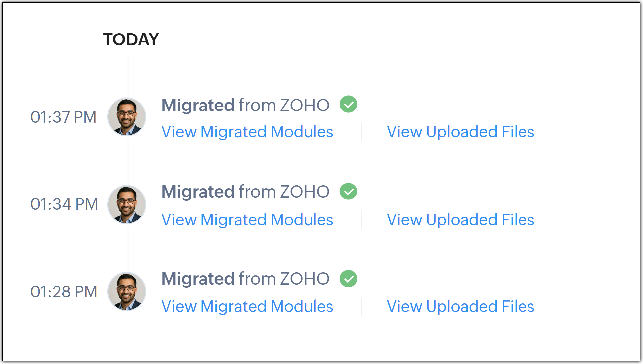
Task: Open View Migrated Modules for 01:34 PM entry
Action: point(247,220)
